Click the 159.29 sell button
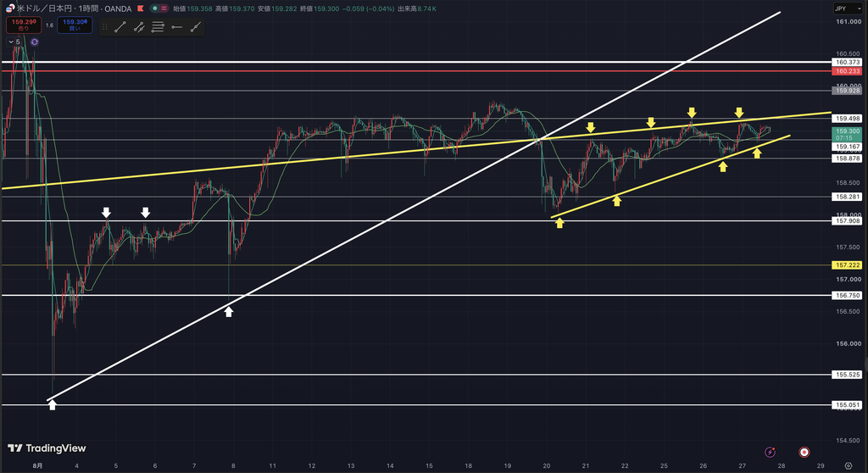Screen dimensions: 868x473 (23, 25)
